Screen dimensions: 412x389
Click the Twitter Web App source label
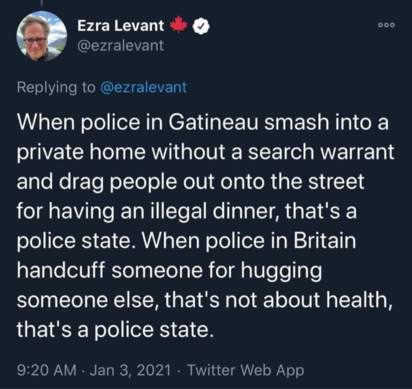(x=246, y=370)
